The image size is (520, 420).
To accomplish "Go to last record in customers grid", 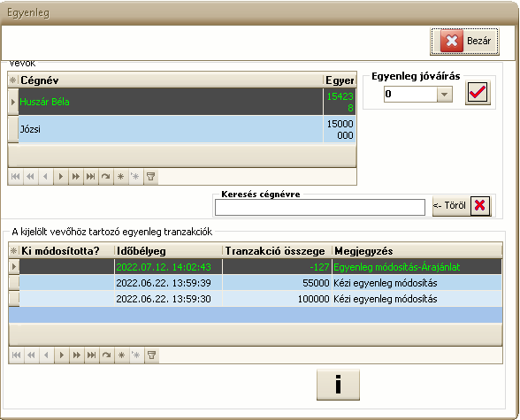I will (91, 176).
